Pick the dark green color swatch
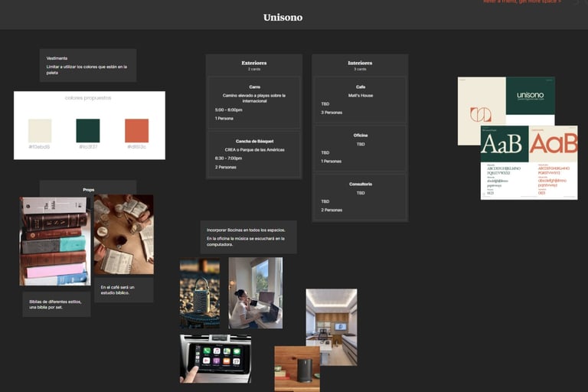588x392 pixels. 88,131
